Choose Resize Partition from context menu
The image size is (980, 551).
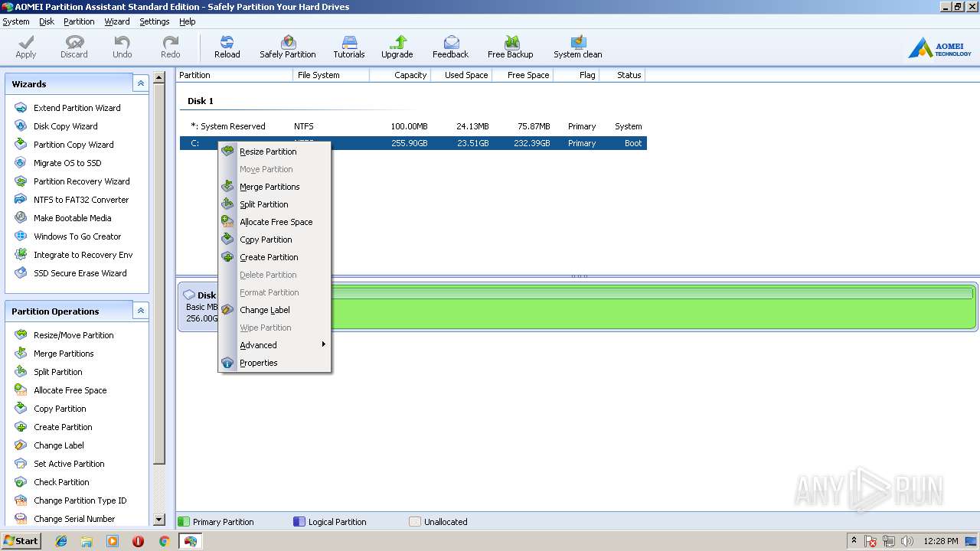pyautogui.click(x=275, y=152)
